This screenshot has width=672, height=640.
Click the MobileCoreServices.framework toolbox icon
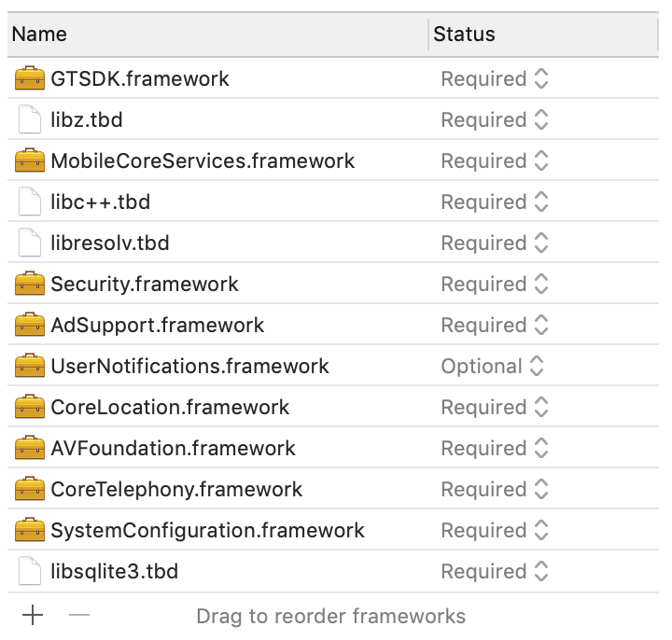[30, 161]
